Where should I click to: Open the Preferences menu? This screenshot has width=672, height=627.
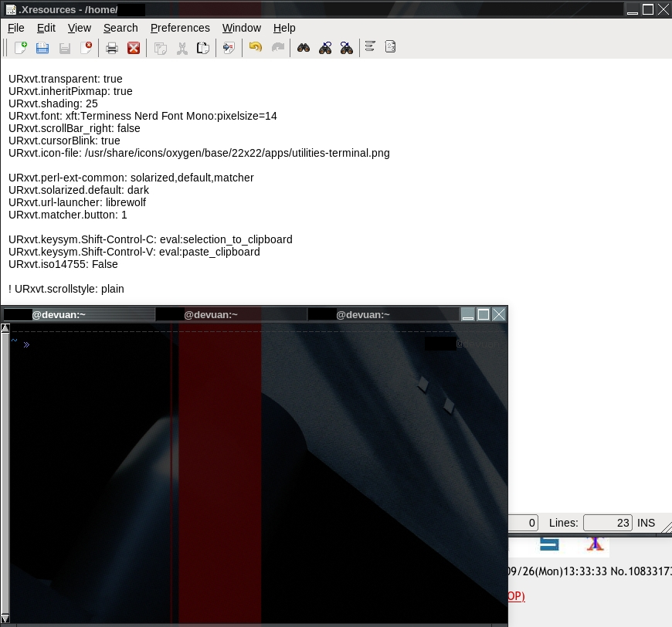(x=180, y=28)
